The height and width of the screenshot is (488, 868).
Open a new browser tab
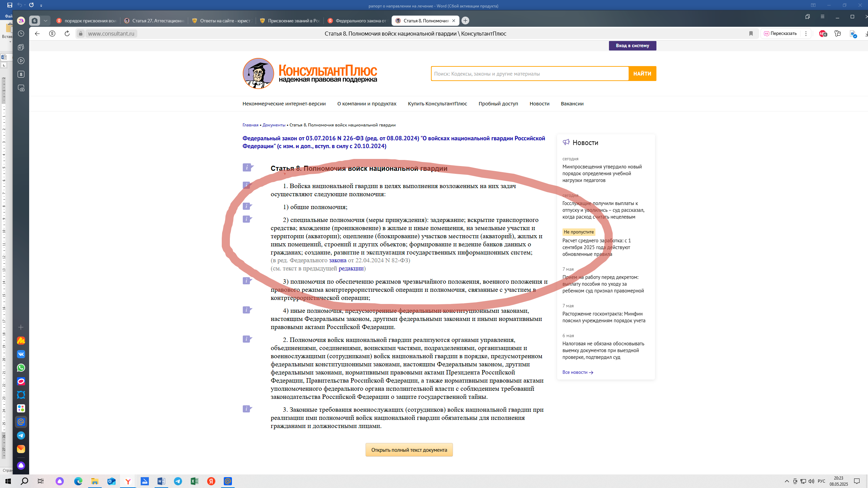coord(466,21)
